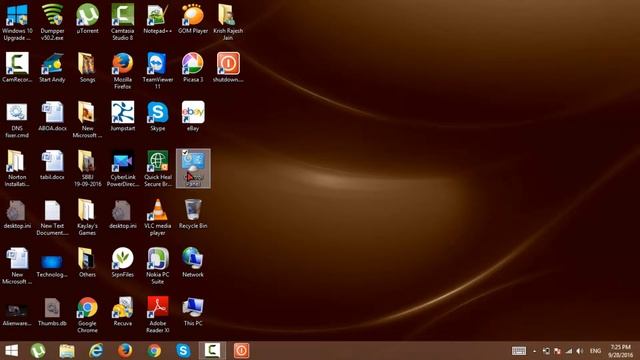
Task: Open the Notepad++ desktop shortcut
Action: pyautogui.click(x=158, y=19)
